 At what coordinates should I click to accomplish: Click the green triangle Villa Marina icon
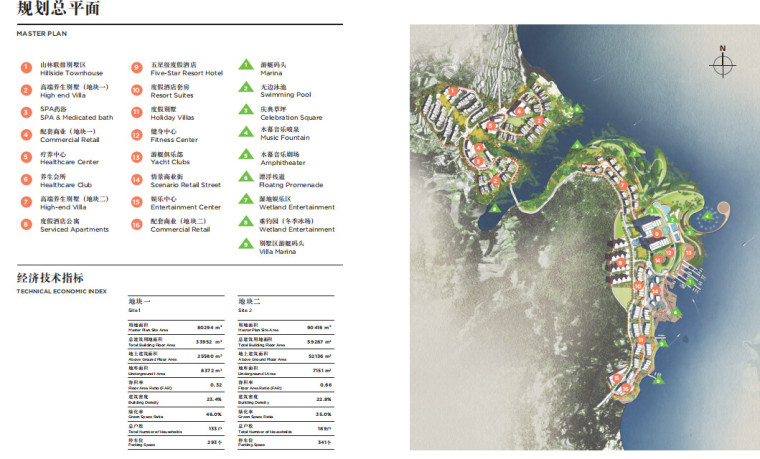pos(245,246)
